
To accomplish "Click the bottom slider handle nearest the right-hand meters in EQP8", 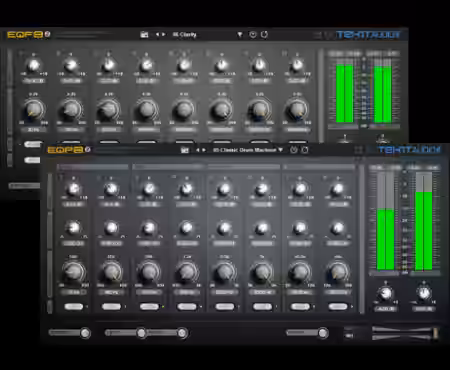I will pos(322,333).
